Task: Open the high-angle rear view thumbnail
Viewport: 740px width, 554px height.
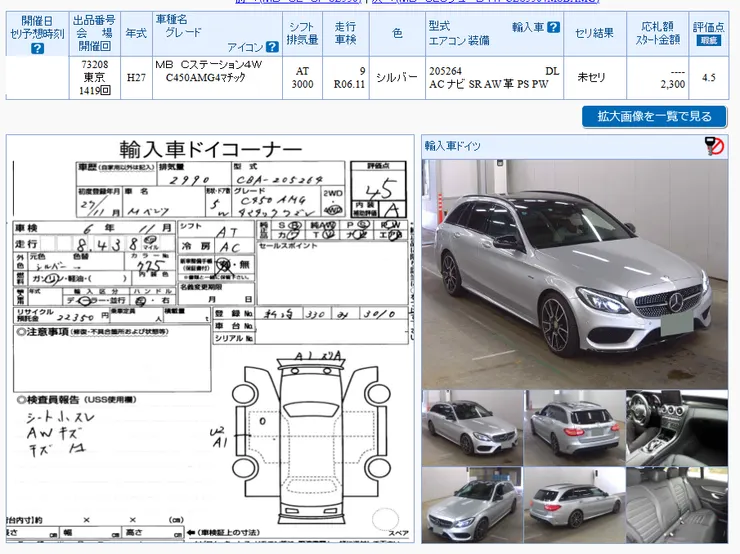Action: click(x=574, y=505)
